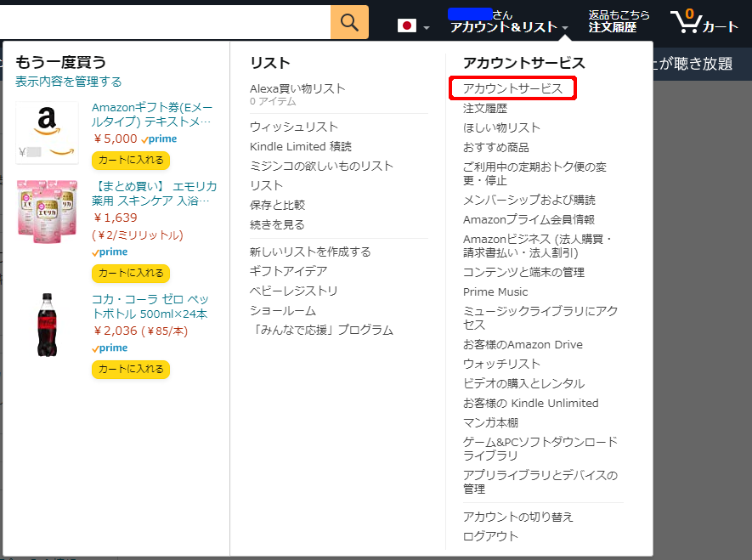
Task: Open the エモリカ 薬用 スキンケア title link
Action: pos(154,194)
